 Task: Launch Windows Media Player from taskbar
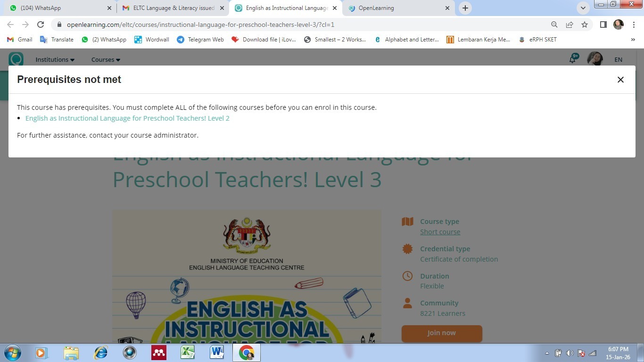pos(41,353)
